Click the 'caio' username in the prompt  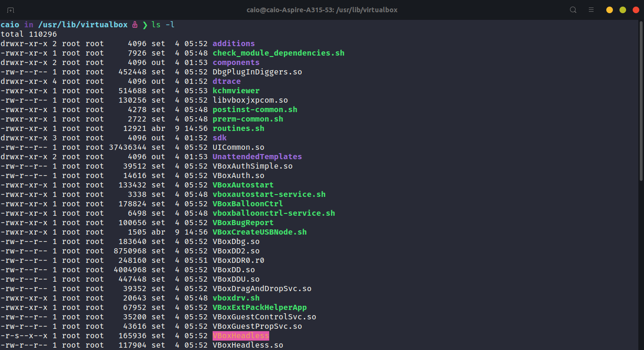(x=10, y=24)
